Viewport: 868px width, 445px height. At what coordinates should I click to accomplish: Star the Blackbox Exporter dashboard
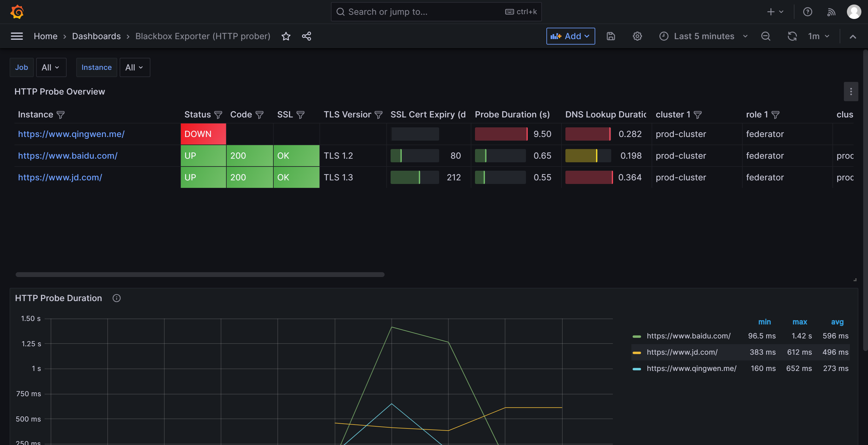286,36
